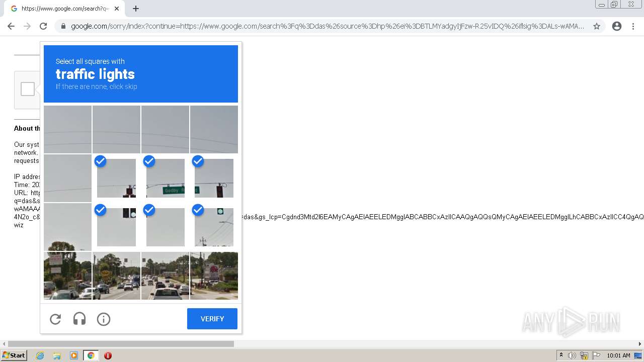Open a new browser tab

pyautogui.click(x=136, y=9)
